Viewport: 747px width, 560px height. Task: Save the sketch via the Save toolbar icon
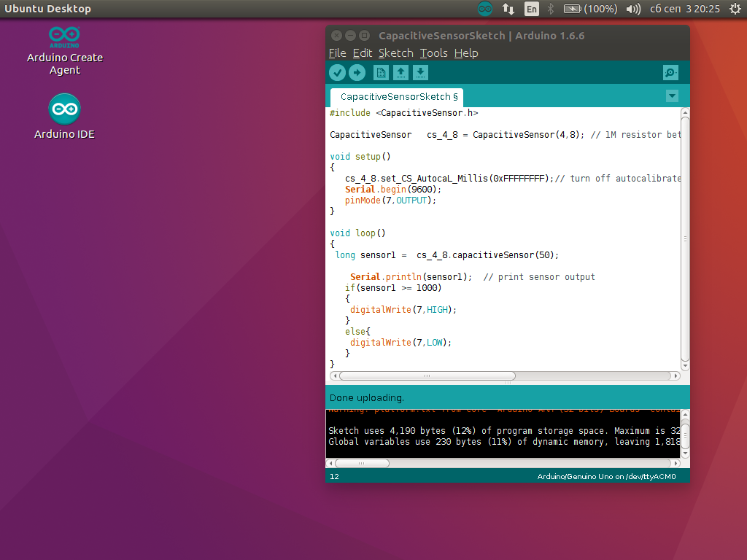click(419, 72)
